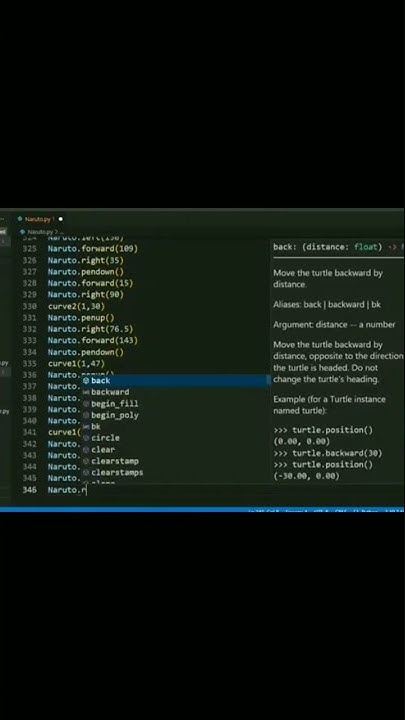Click line number 342 in gutter
This screenshot has width=405, height=720.
coord(29,444)
